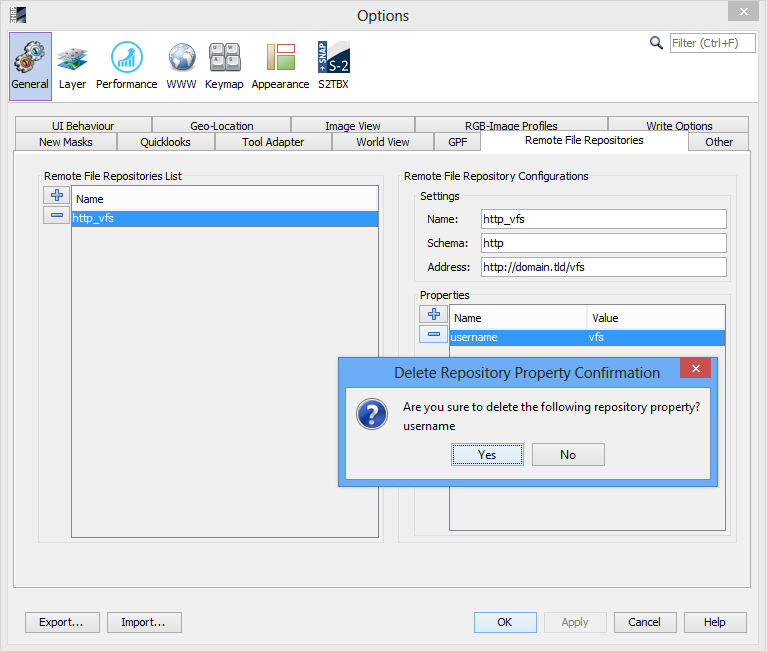The height and width of the screenshot is (652, 767).
Task: Click the question mark icon in confirmation dialog
Action: pyautogui.click(x=372, y=414)
